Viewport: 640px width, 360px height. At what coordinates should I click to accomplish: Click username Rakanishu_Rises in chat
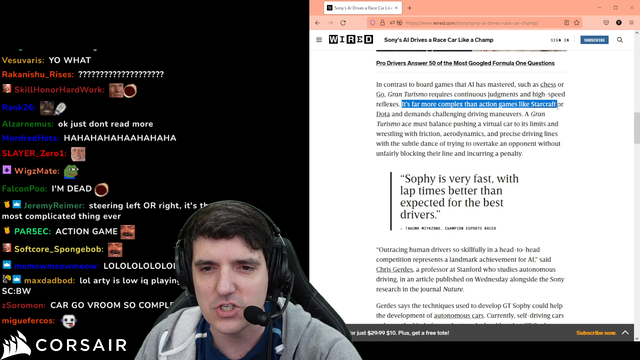[38, 75]
